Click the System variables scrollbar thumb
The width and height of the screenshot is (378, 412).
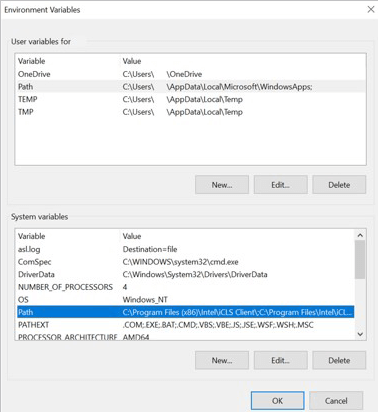coord(360,260)
